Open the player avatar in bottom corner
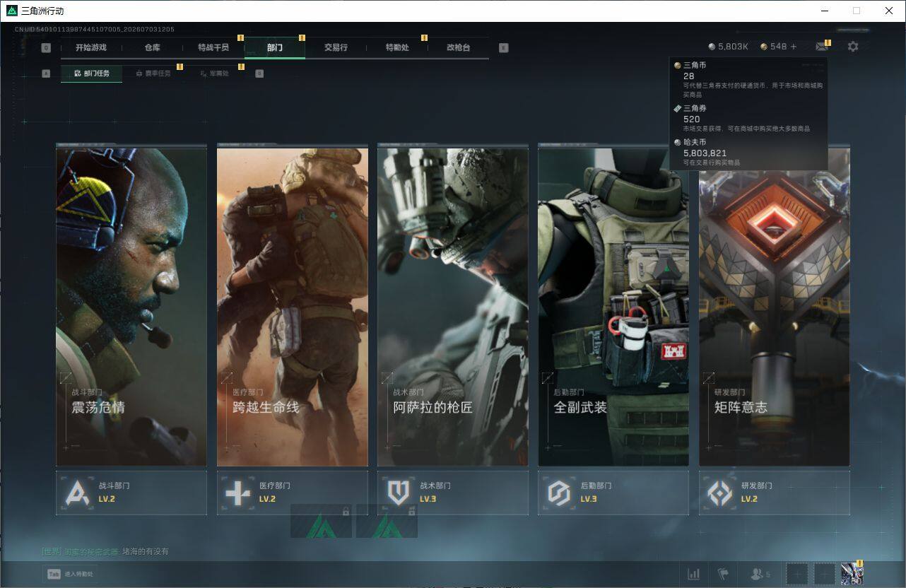 click(852, 574)
